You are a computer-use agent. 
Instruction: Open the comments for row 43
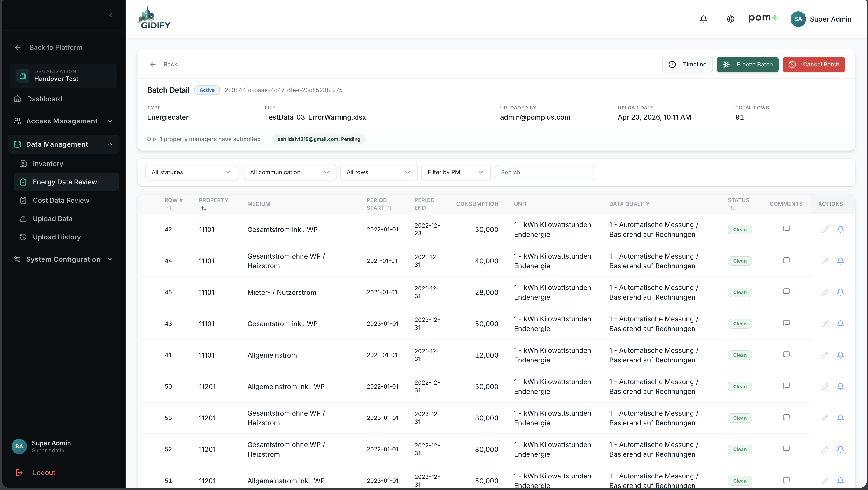[x=786, y=323]
